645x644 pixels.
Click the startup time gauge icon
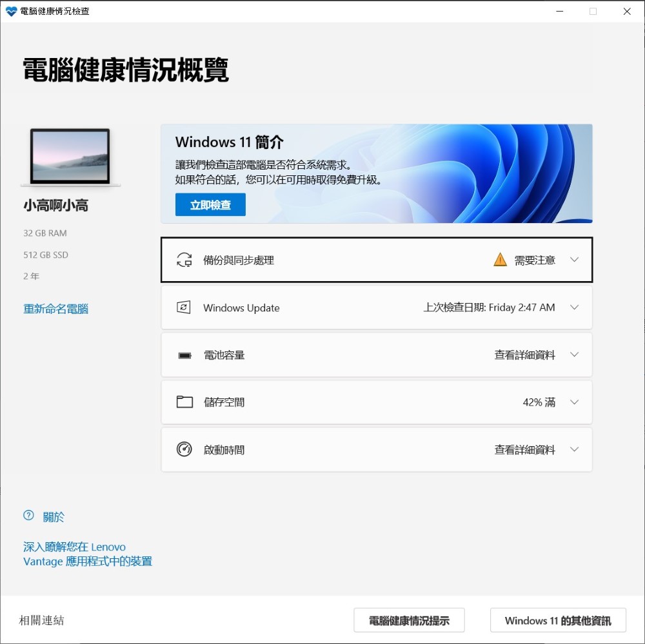pos(184,449)
